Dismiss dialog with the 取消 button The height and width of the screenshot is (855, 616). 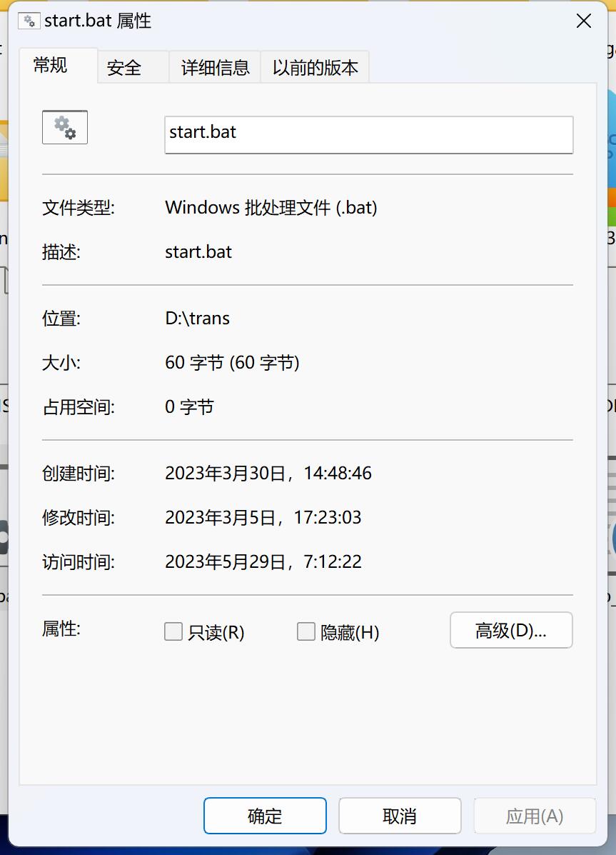click(399, 816)
